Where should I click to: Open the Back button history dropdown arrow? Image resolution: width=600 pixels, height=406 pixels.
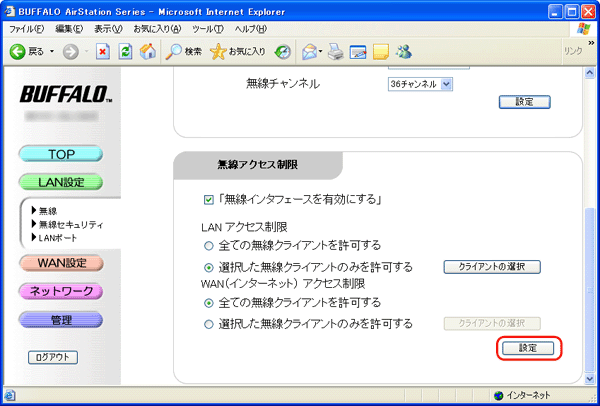point(52,50)
